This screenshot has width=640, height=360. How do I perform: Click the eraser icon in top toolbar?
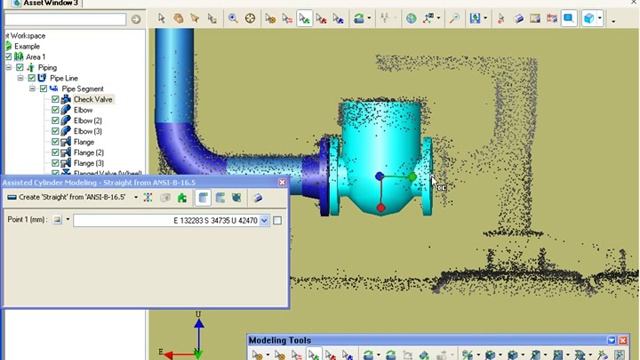519,18
